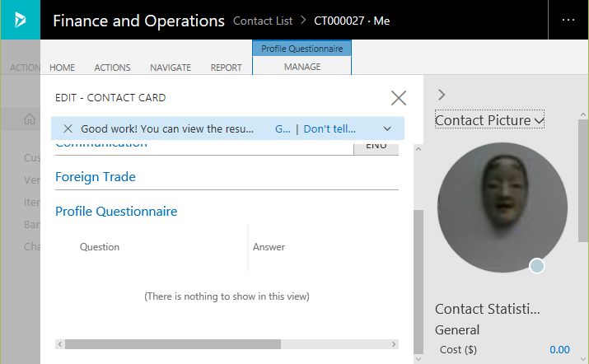Dismiss the Good work notification
This screenshot has width=589, height=364.
68,128
